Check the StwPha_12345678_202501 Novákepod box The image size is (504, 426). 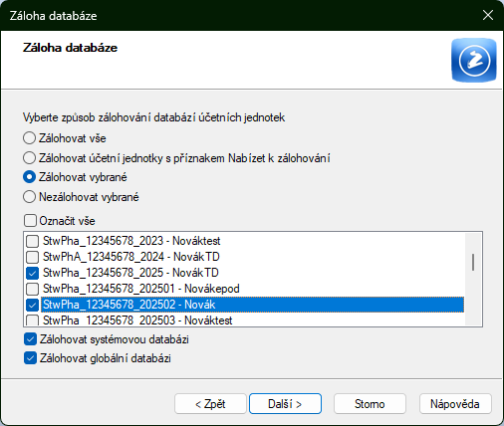pos(32,289)
